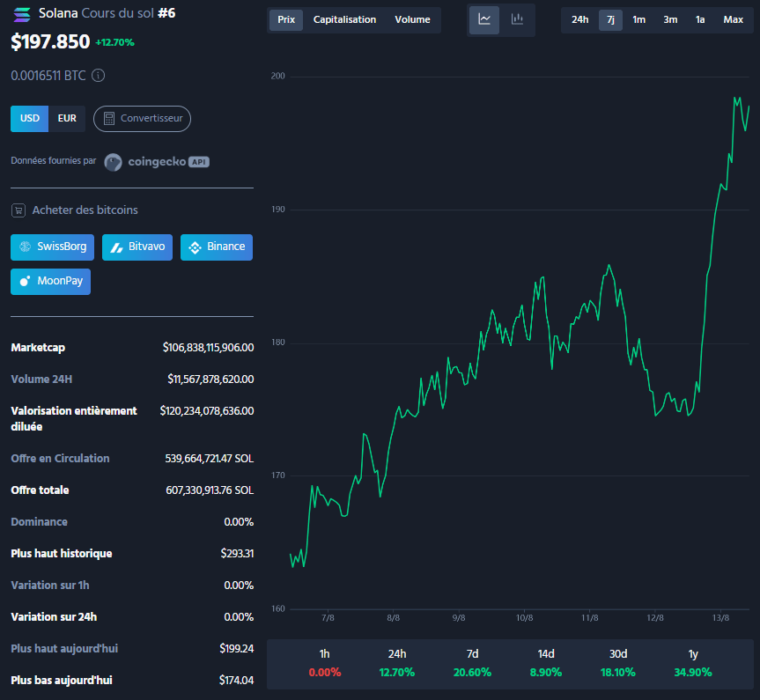This screenshot has width=760, height=700.
Task: Click the CoinGecko API logo
Action: 157,162
